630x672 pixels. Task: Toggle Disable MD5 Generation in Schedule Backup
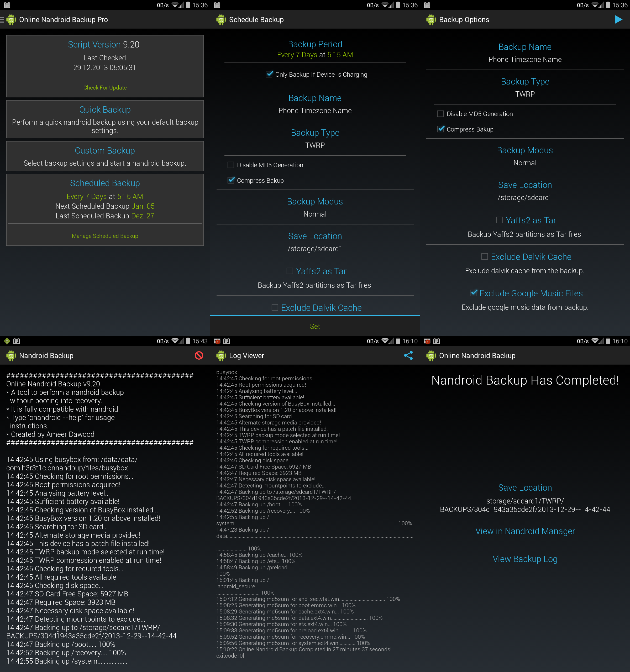tap(231, 165)
